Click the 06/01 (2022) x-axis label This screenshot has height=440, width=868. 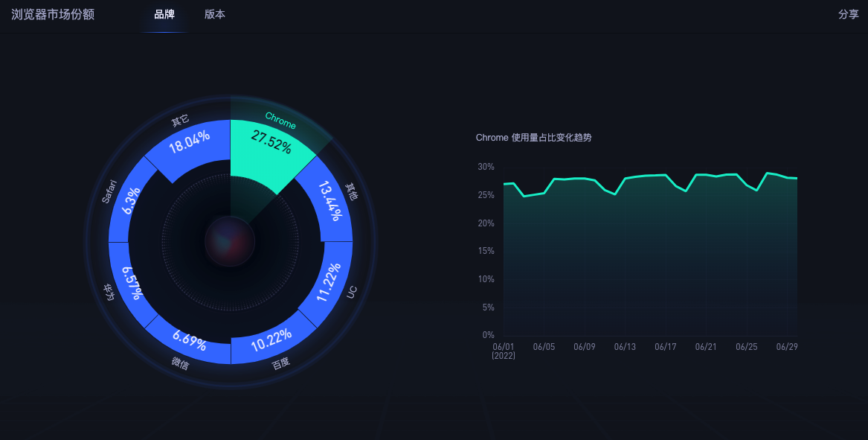pos(504,351)
